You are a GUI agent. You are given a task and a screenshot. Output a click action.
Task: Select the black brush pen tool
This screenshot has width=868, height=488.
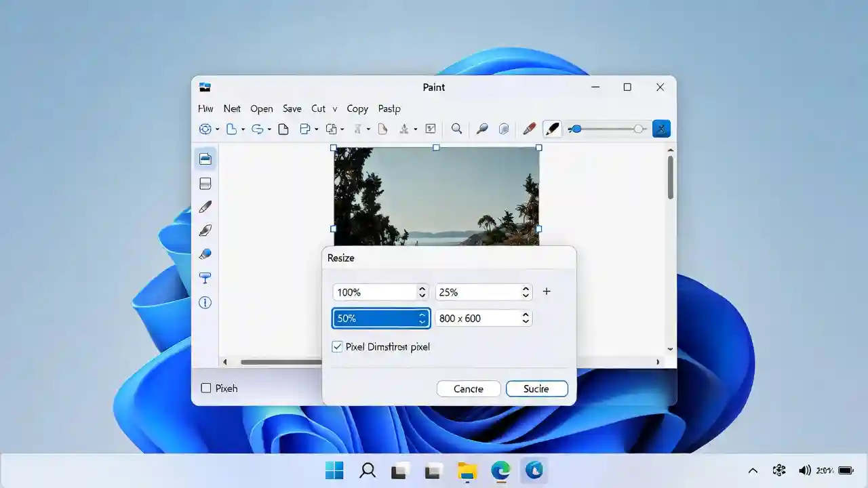tap(552, 129)
